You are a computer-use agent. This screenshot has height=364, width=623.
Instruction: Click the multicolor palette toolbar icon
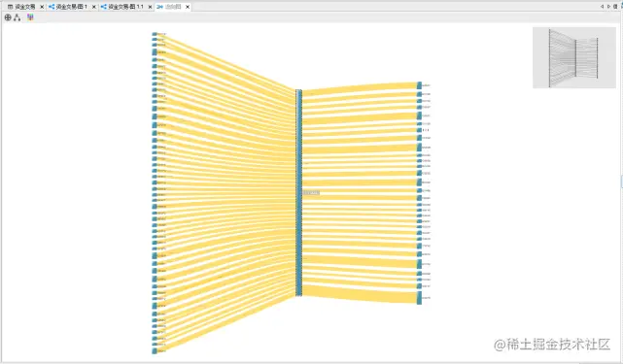(30, 17)
